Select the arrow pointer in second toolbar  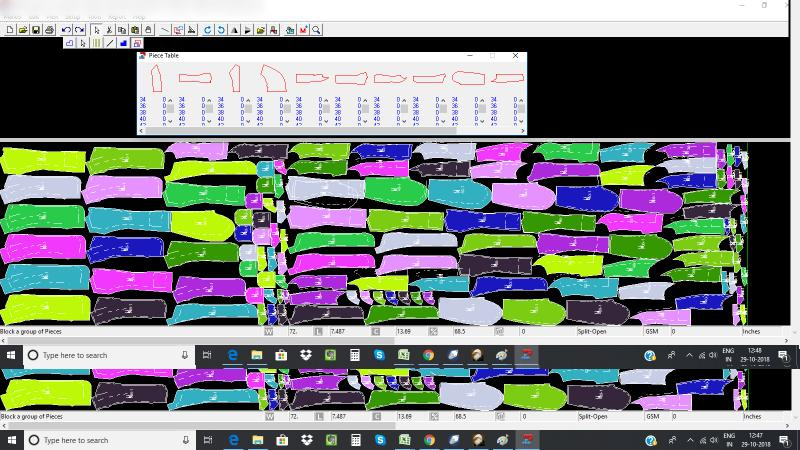point(83,43)
